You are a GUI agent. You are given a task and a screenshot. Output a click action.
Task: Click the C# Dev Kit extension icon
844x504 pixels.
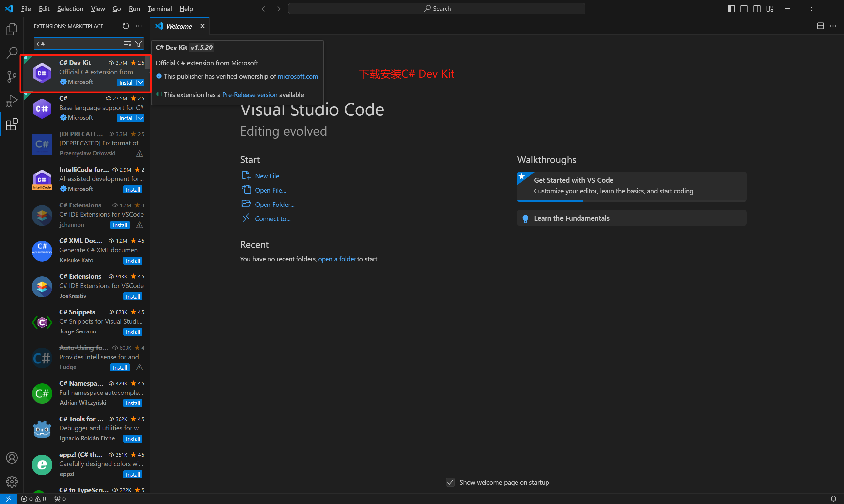click(x=42, y=73)
